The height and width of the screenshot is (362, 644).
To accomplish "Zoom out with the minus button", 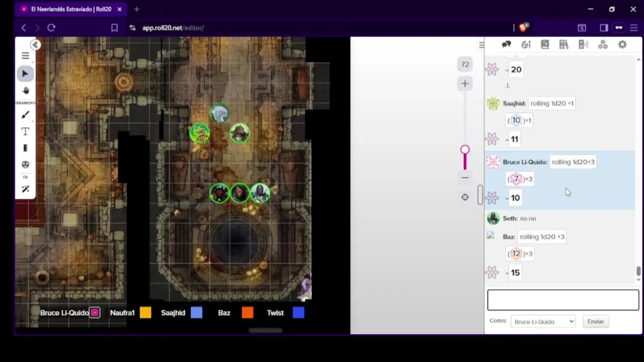I will click(465, 177).
